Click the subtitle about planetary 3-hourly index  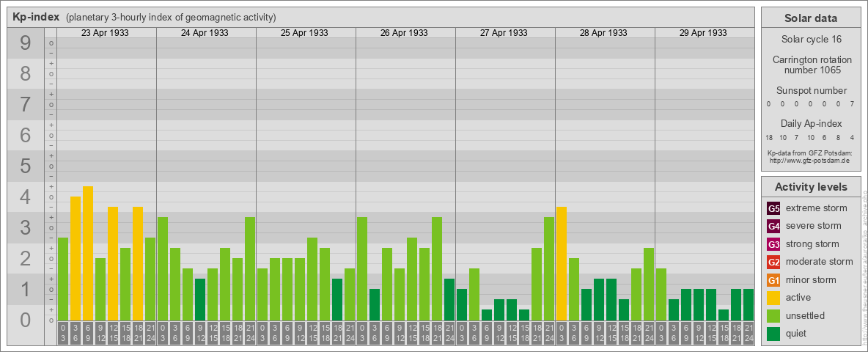pyautogui.click(x=171, y=18)
